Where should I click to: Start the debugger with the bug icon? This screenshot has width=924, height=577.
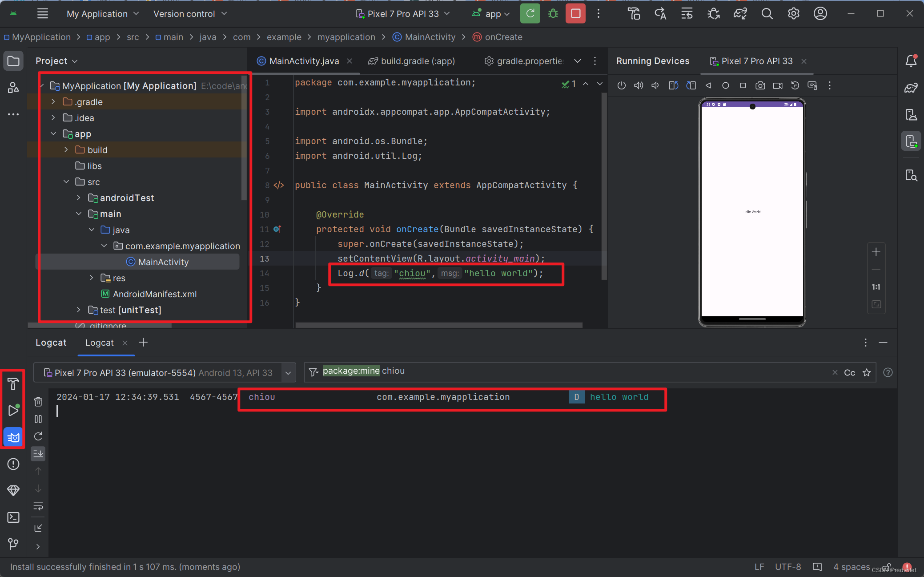coord(553,13)
